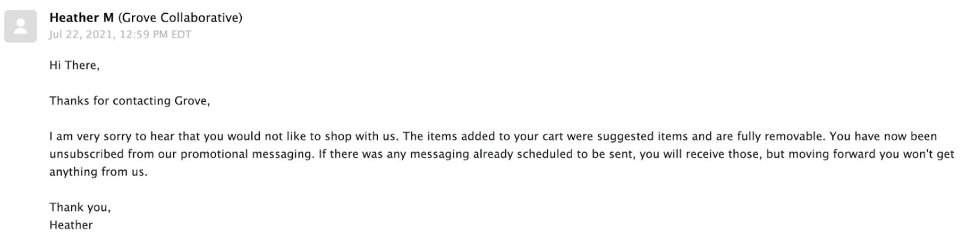Viewport: 980px width, 242px height.
Task: Click the word Grove after contacting
Action: coord(191,101)
